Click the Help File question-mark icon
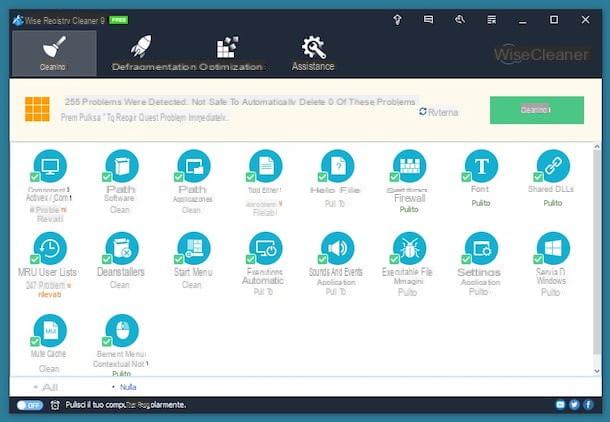The height and width of the screenshot is (422, 610). pyautogui.click(x=338, y=166)
